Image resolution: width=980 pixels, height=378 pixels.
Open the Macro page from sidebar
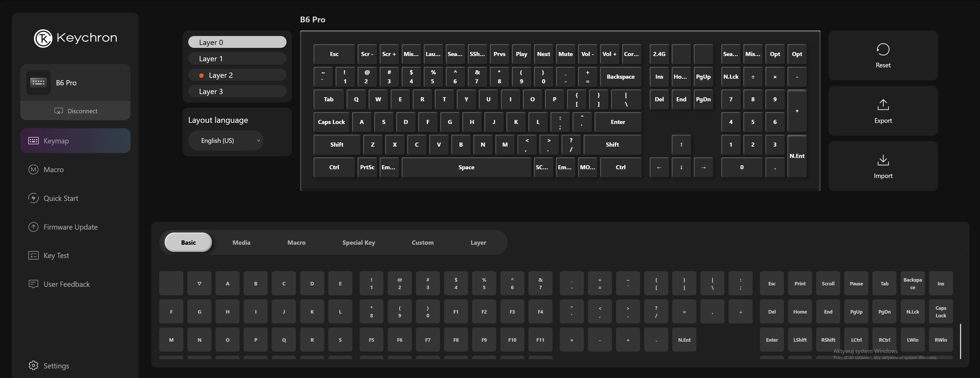tap(75, 169)
